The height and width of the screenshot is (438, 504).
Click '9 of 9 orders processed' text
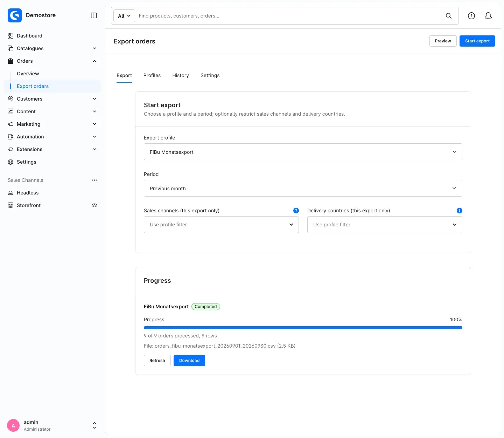click(x=171, y=336)
